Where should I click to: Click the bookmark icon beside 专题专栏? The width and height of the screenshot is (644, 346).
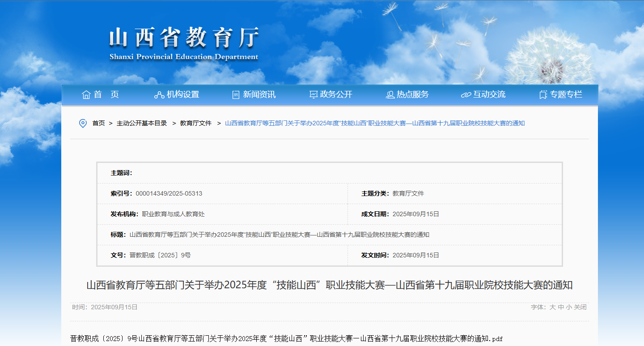[x=543, y=95]
